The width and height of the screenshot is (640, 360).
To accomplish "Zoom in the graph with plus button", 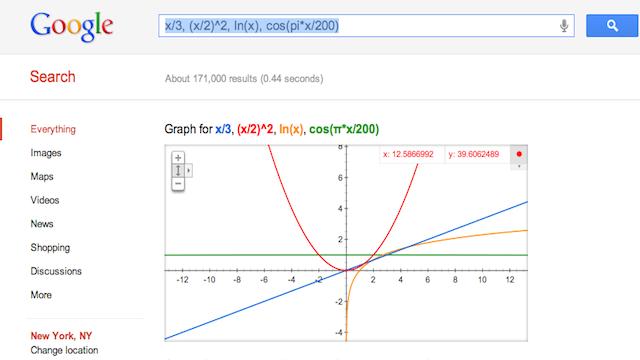I will click(178, 158).
